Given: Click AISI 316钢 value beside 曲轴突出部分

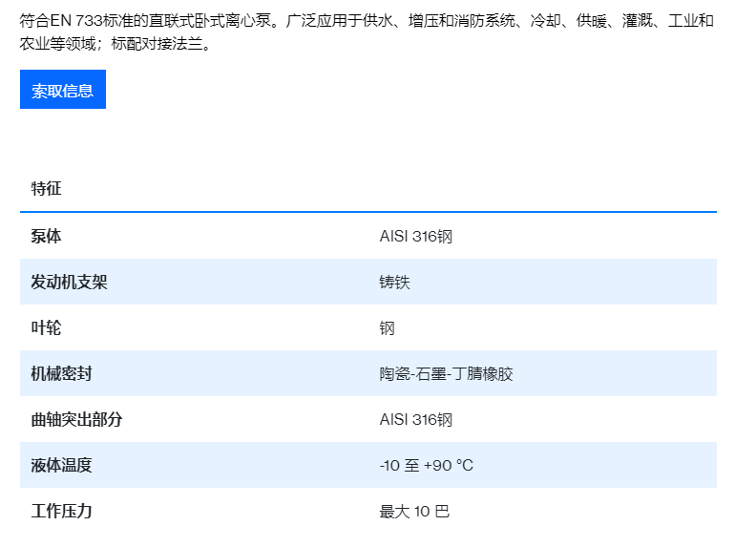Looking at the screenshot, I should click(x=415, y=419).
